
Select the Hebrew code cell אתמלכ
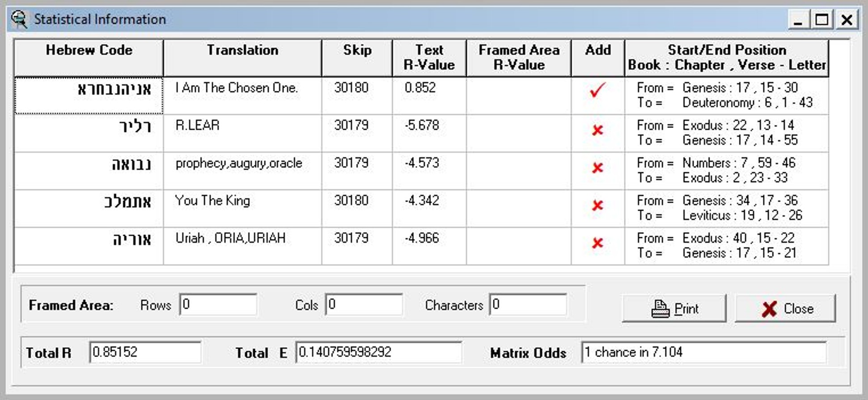tap(89, 208)
